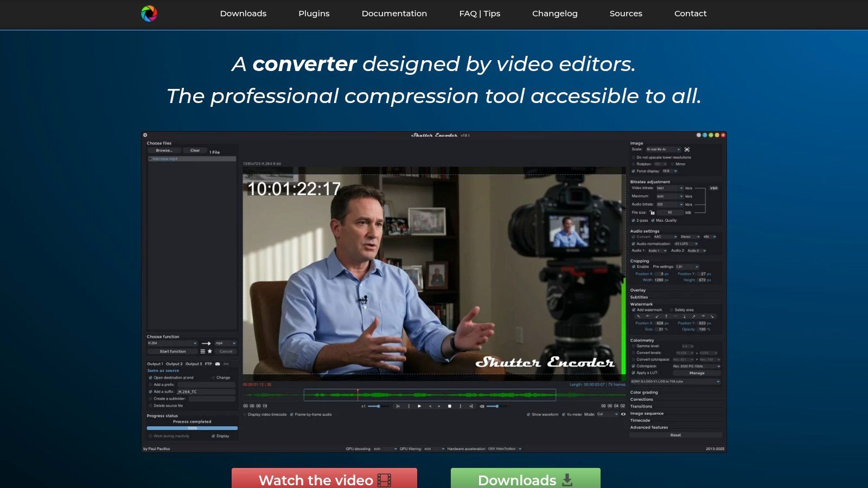This screenshot has height=488, width=868.
Task: Select the Output 2 tab
Action: click(x=174, y=364)
